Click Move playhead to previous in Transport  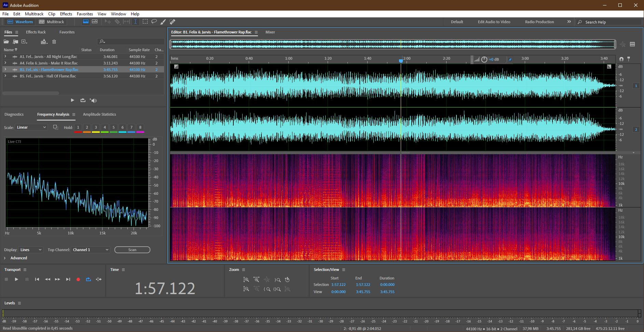37,279
